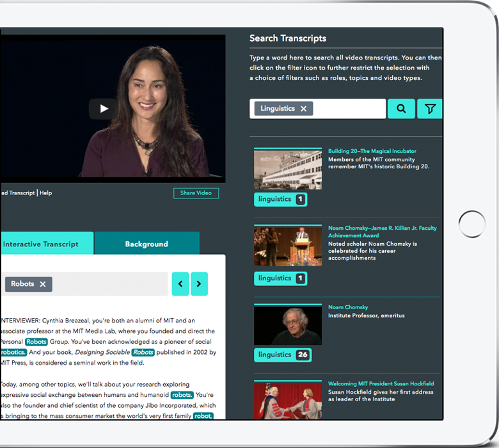
Task: Remove the Linguistics search tag
Action: pyautogui.click(x=304, y=109)
